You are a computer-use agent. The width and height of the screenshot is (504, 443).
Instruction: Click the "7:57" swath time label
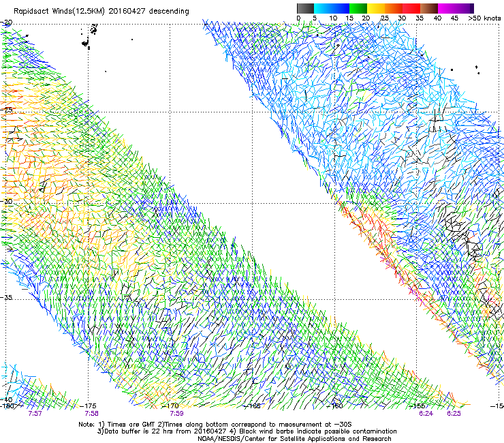click(x=35, y=414)
